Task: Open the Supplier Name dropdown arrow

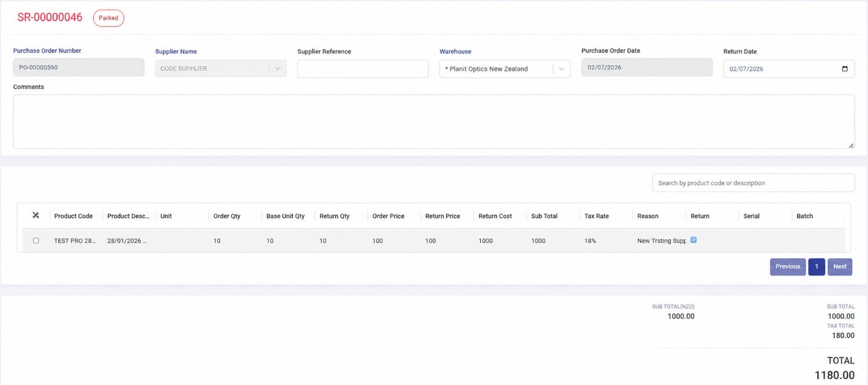Action: tap(277, 69)
